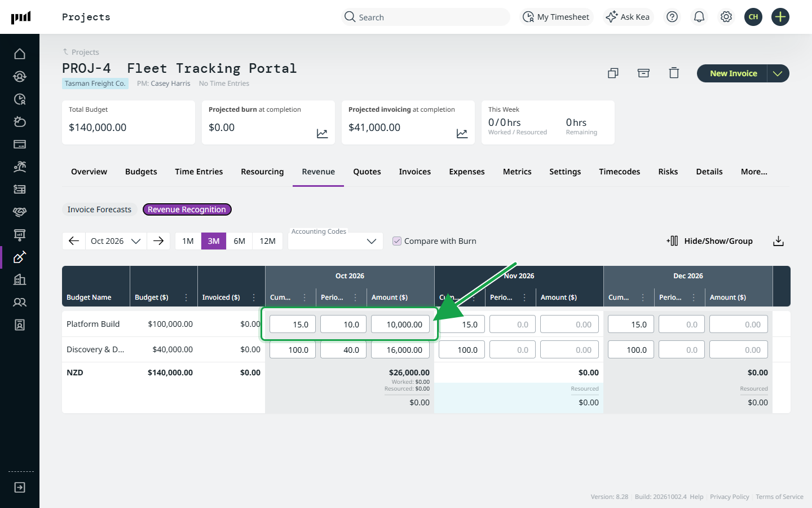812x508 pixels.
Task: Go to previous period arrow
Action: [x=74, y=241]
